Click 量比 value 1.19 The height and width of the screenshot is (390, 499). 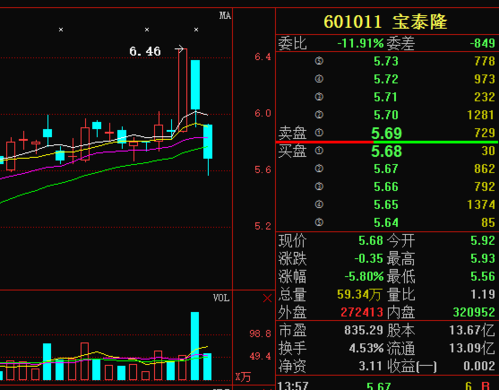tap(482, 295)
